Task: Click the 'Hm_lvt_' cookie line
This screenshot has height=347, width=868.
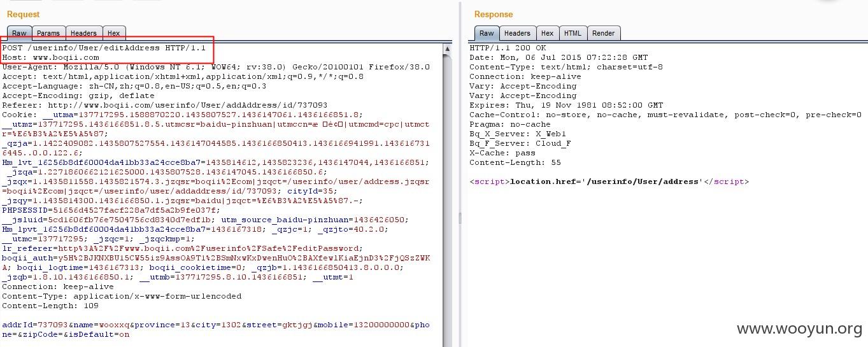Action: [x=216, y=162]
